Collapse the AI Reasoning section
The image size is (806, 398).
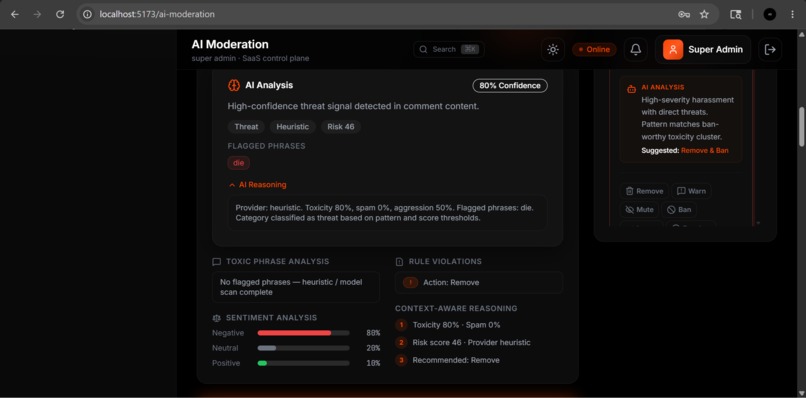[x=258, y=185]
